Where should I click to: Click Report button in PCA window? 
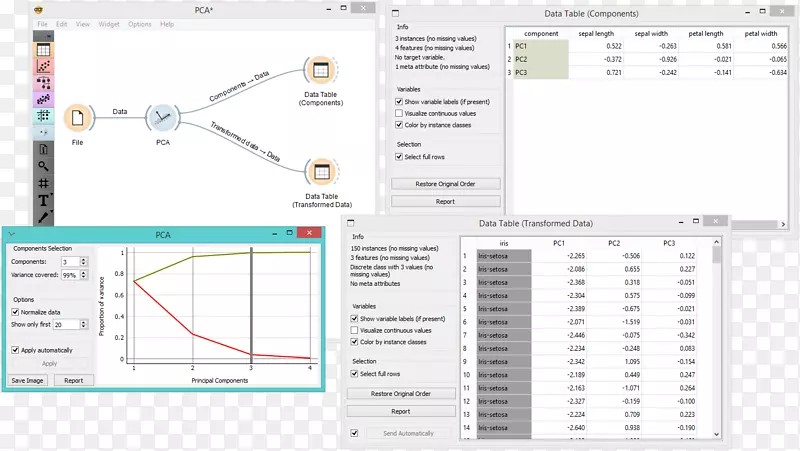coord(73,381)
